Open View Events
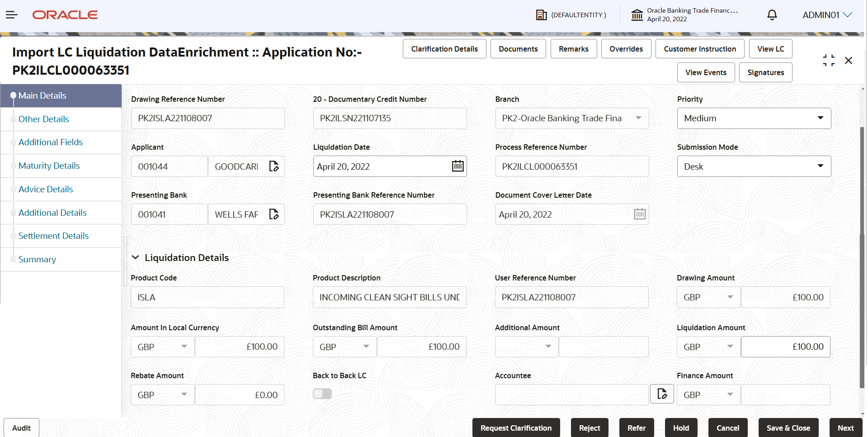 click(706, 72)
